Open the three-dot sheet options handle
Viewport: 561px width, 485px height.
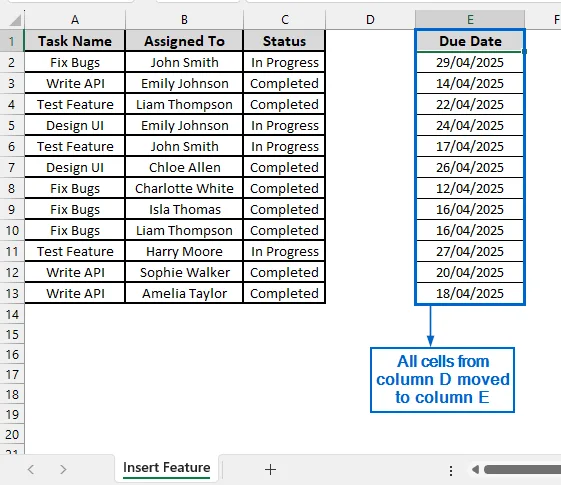click(451, 470)
